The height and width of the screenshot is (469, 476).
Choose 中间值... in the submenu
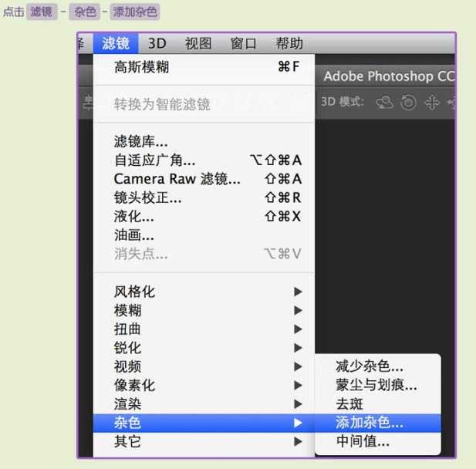tap(378, 442)
